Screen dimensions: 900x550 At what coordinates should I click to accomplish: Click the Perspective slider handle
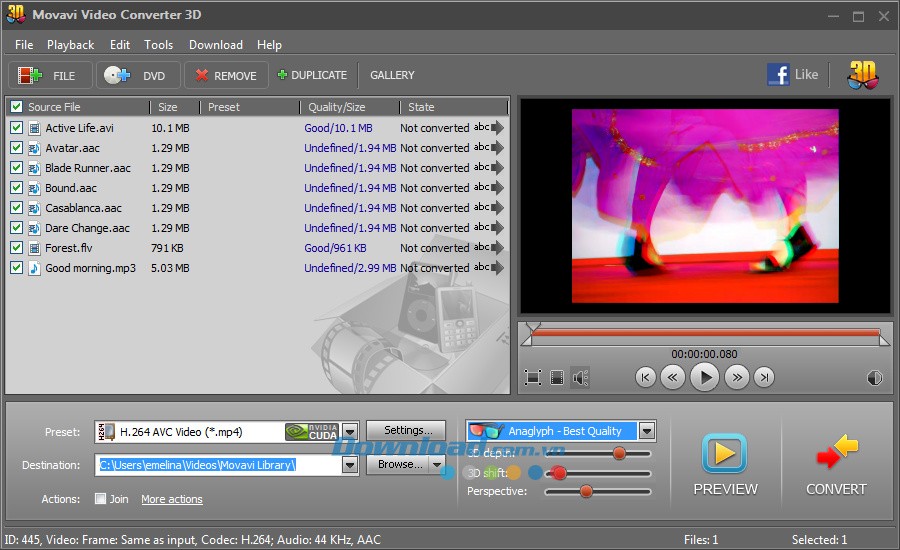(586, 491)
